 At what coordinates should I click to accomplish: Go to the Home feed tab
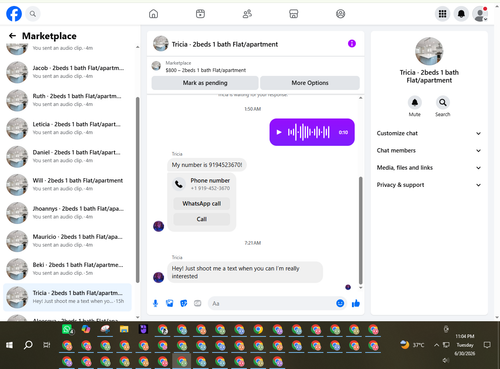click(153, 14)
